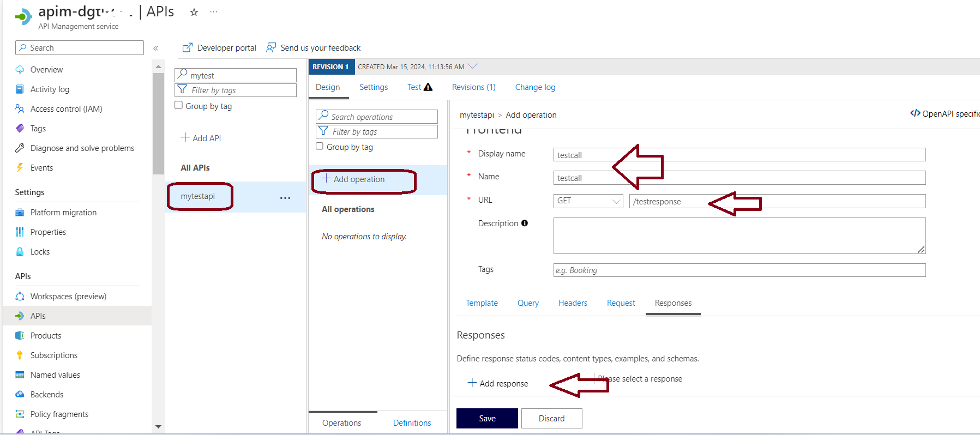Open the Revisions (1) tab
The height and width of the screenshot is (435, 980).
point(474,87)
